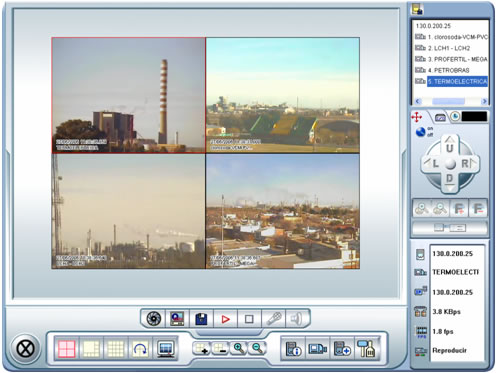497x373 pixels.
Task: Open the clock schedule tab
Action: pyautogui.click(x=455, y=116)
